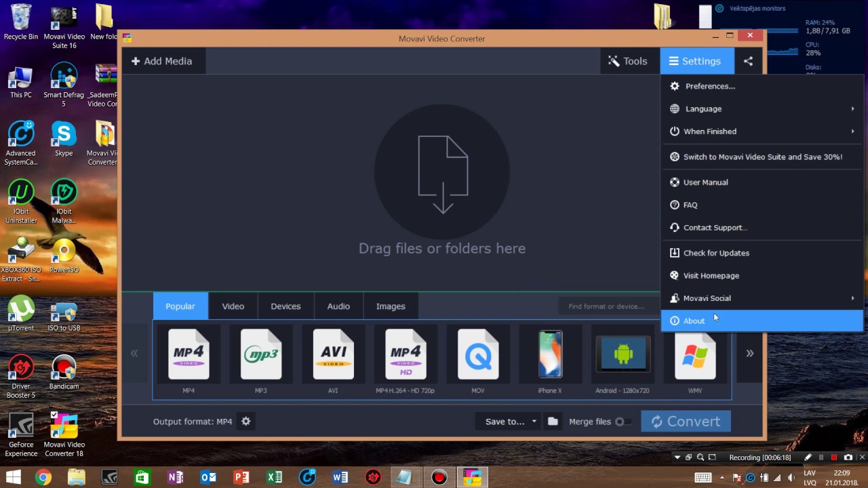Click the Add Media button

(162, 61)
